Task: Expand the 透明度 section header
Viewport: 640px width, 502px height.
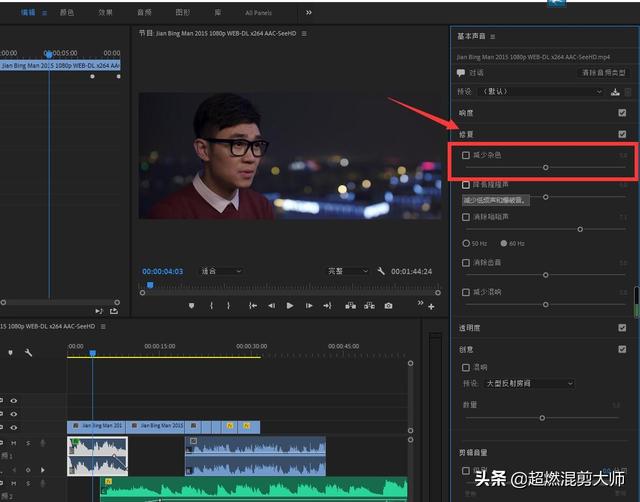Action: pos(469,328)
